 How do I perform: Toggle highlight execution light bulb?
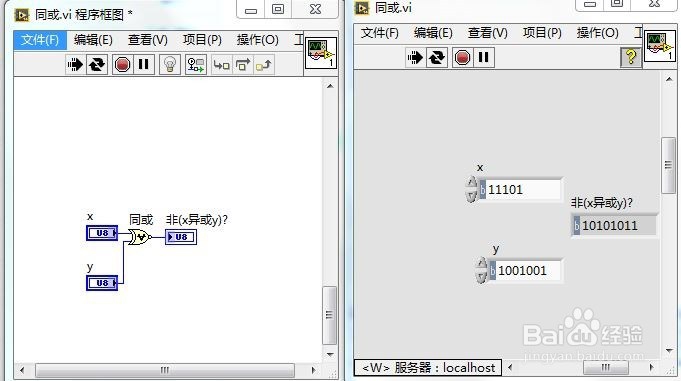click(x=170, y=65)
